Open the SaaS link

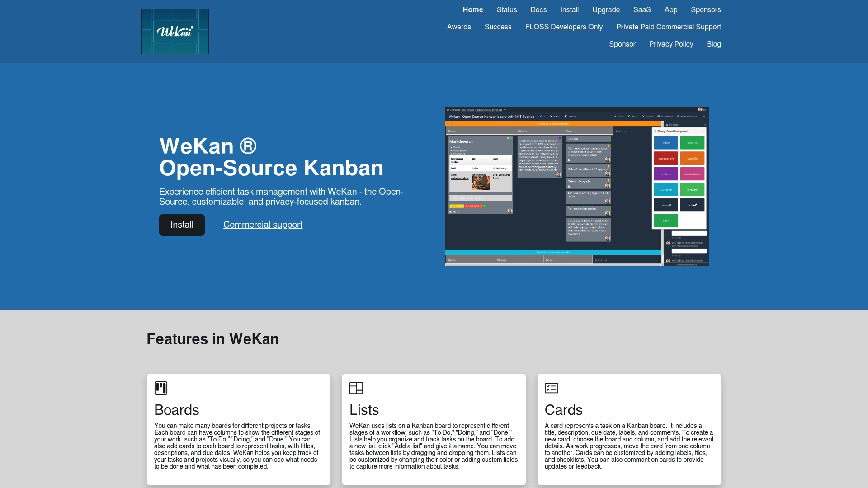(x=642, y=10)
